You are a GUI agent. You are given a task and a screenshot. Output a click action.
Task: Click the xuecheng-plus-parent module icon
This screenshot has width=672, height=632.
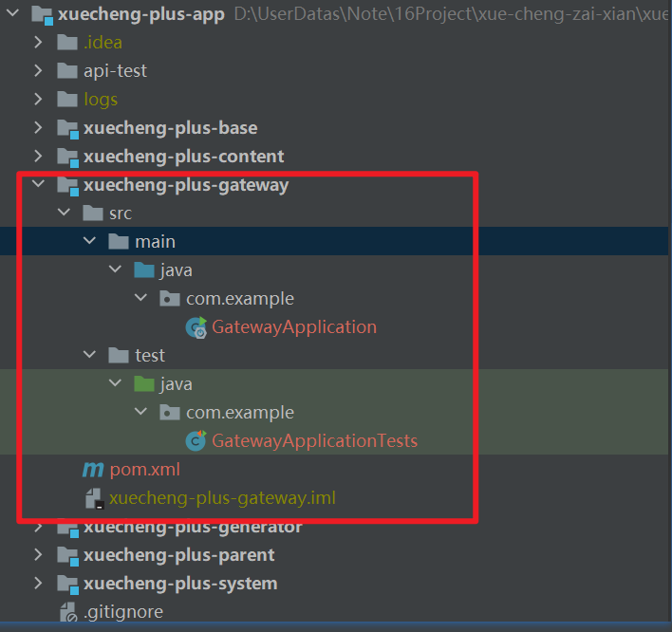[67, 556]
